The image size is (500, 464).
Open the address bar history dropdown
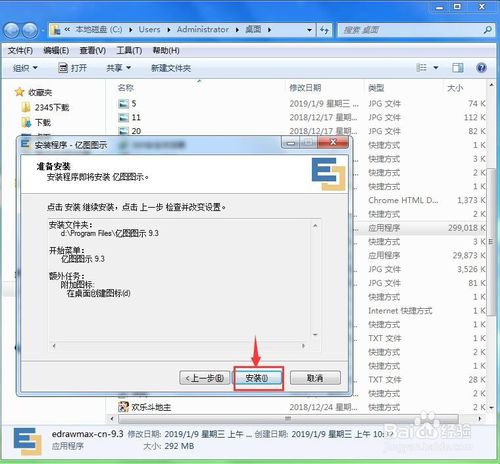(309, 30)
